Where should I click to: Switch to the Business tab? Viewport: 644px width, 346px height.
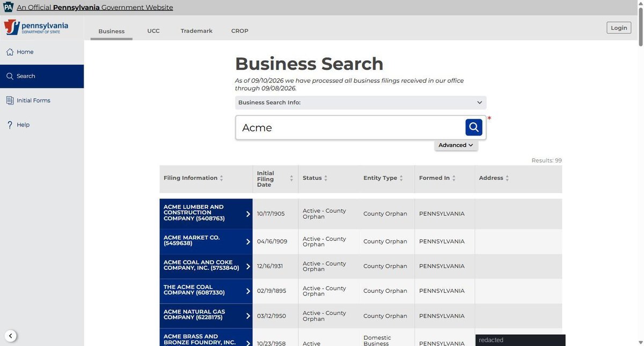pos(112,31)
